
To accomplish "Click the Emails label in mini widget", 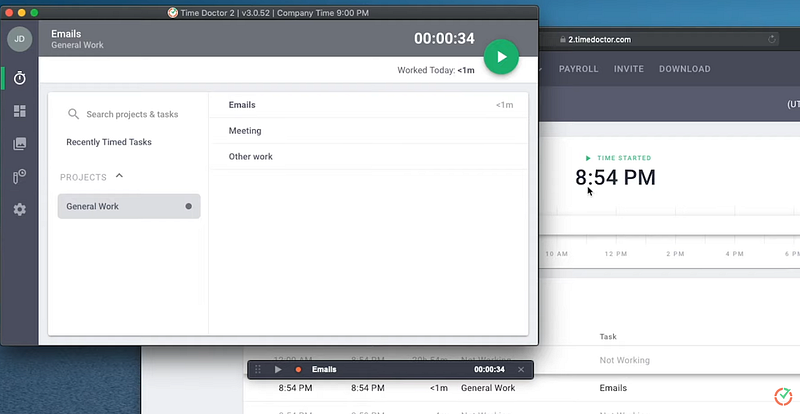I will click(x=324, y=370).
